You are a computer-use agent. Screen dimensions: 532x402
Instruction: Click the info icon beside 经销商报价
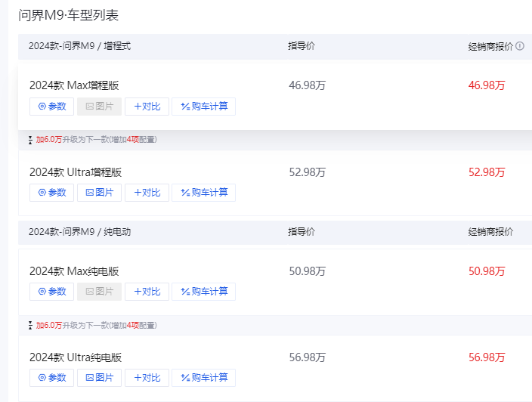(519, 46)
